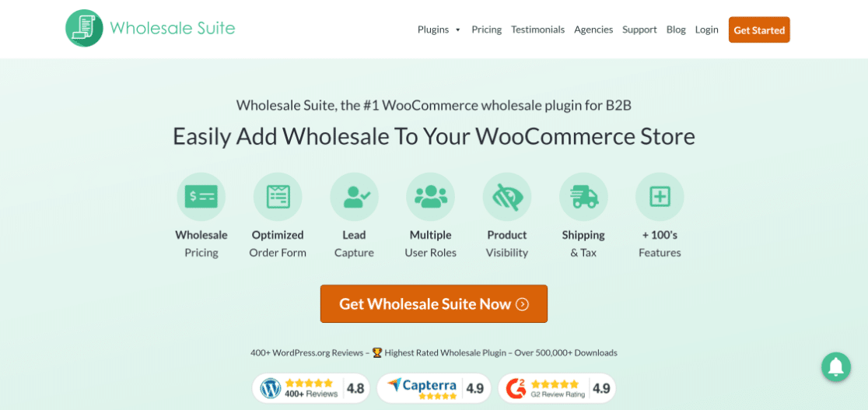This screenshot has height=410, width=868.
Task: Open the Pricing menu item
Action: 487,30
